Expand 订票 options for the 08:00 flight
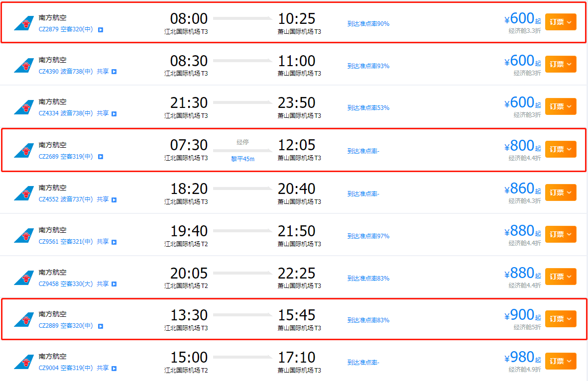The image size is (588, 381). click(x=561, y=22)
